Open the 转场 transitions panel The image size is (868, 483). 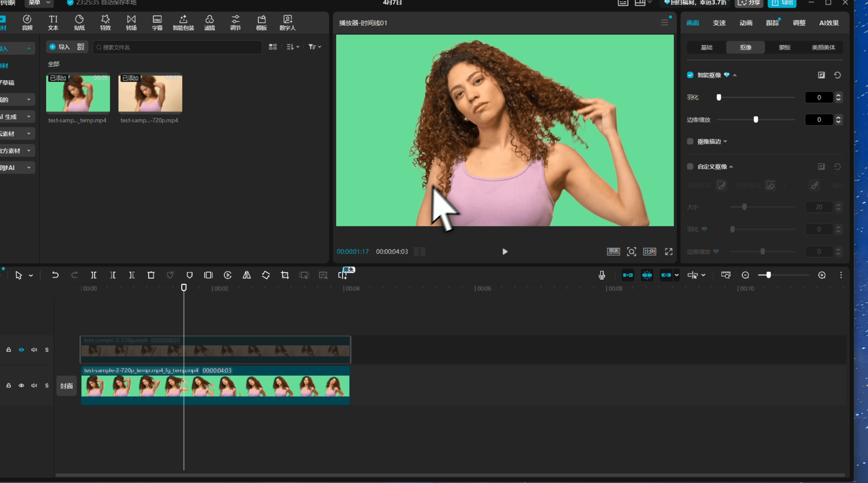[131, 23]
